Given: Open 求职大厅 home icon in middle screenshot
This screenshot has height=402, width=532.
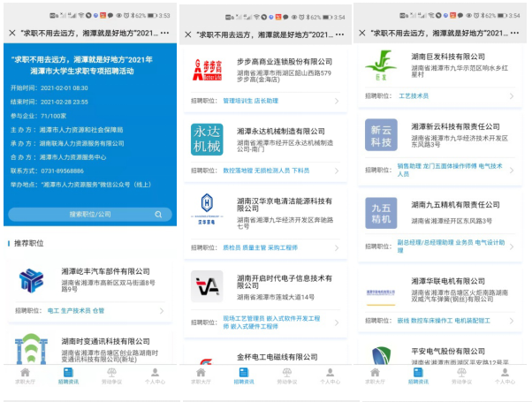Looking at the screenshot, I should (x=201, y=373).
